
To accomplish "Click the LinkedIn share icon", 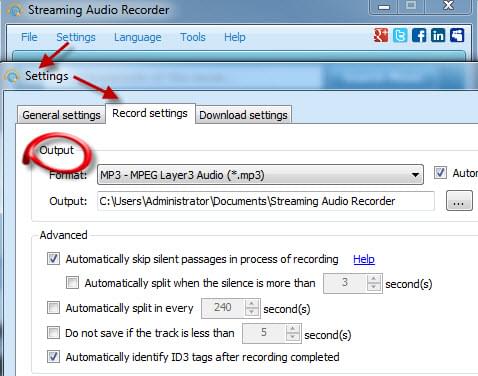I will 438,35.
